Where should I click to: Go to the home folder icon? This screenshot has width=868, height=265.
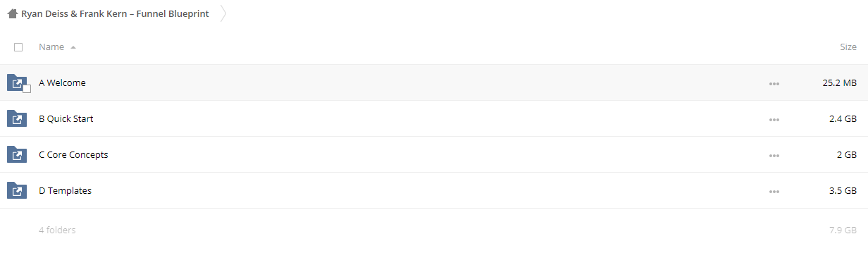point(12,13)
